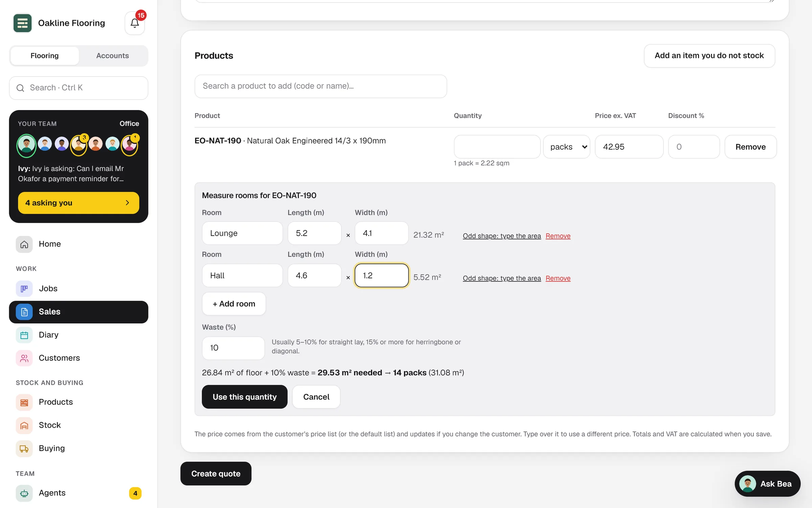The width and height of the screenshot is (812, 508).
Task: Open the Stock menu item
Action: coord(78,425)
